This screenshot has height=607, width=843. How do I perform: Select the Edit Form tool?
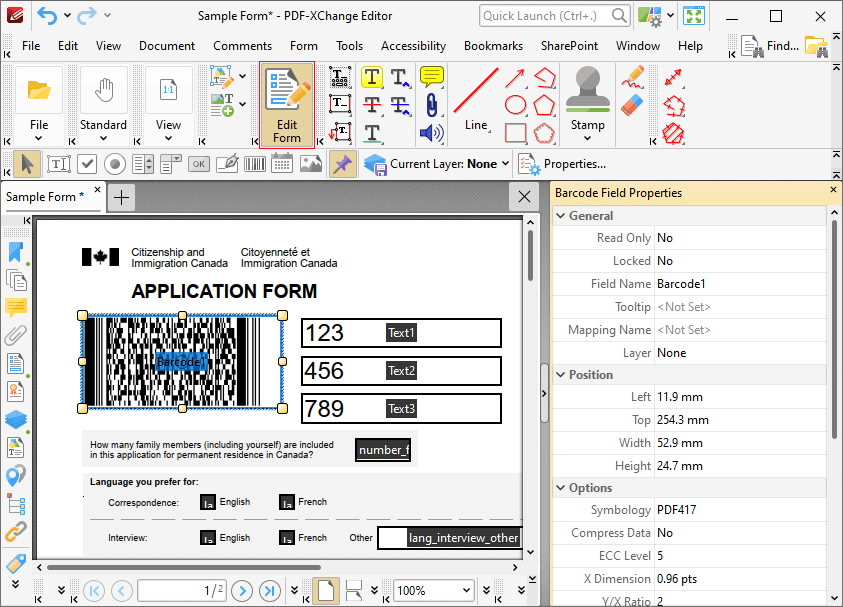point(287,105)
